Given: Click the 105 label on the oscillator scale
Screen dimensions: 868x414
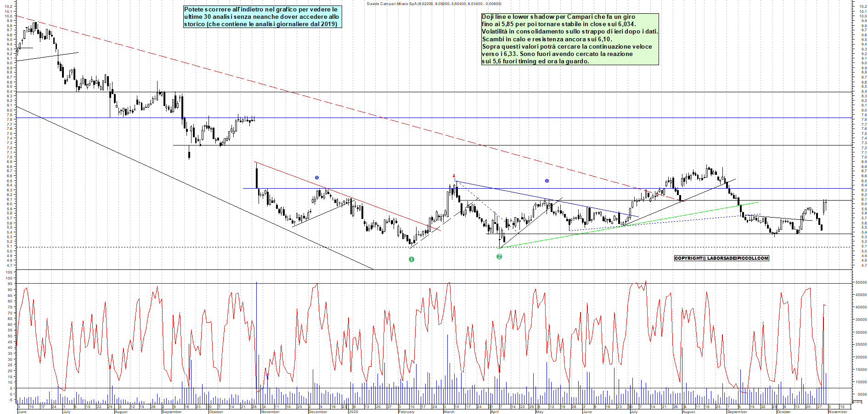Looking at the screenshot, I should coord(9,272).
